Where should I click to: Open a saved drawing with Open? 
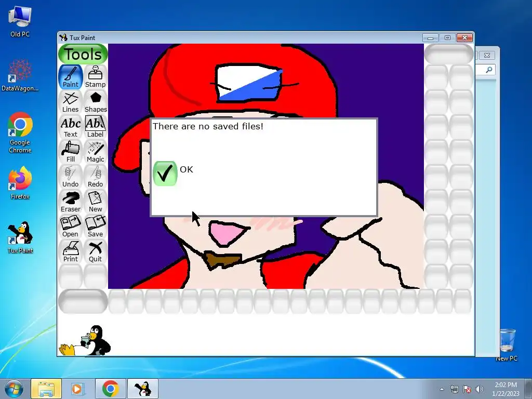pyautogui.click(x=71, y=227)
